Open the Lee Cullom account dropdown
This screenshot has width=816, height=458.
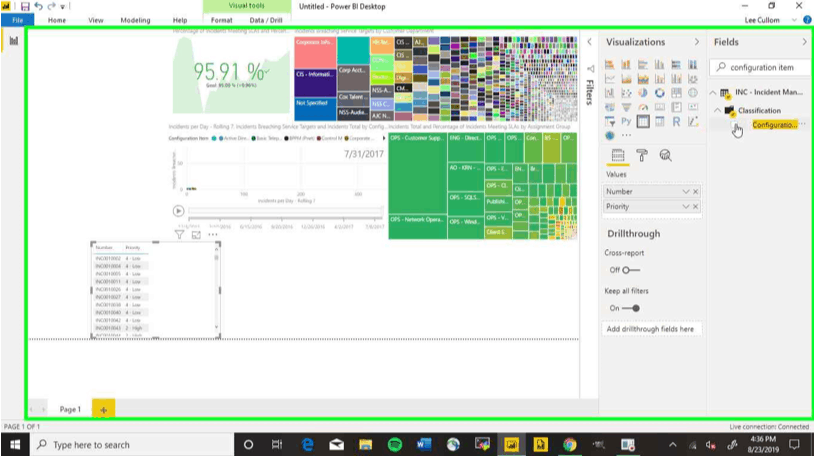(x=794, y=20)
